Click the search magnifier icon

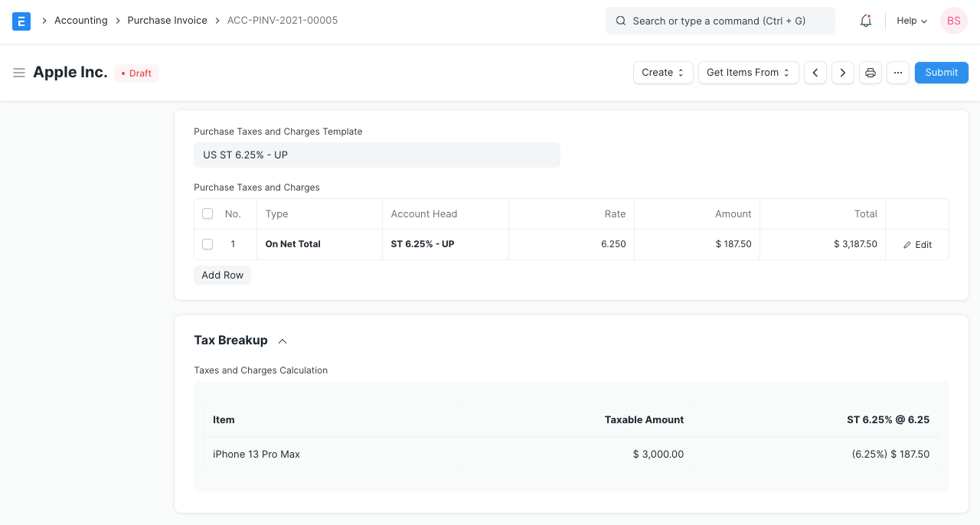pos(621,21)
